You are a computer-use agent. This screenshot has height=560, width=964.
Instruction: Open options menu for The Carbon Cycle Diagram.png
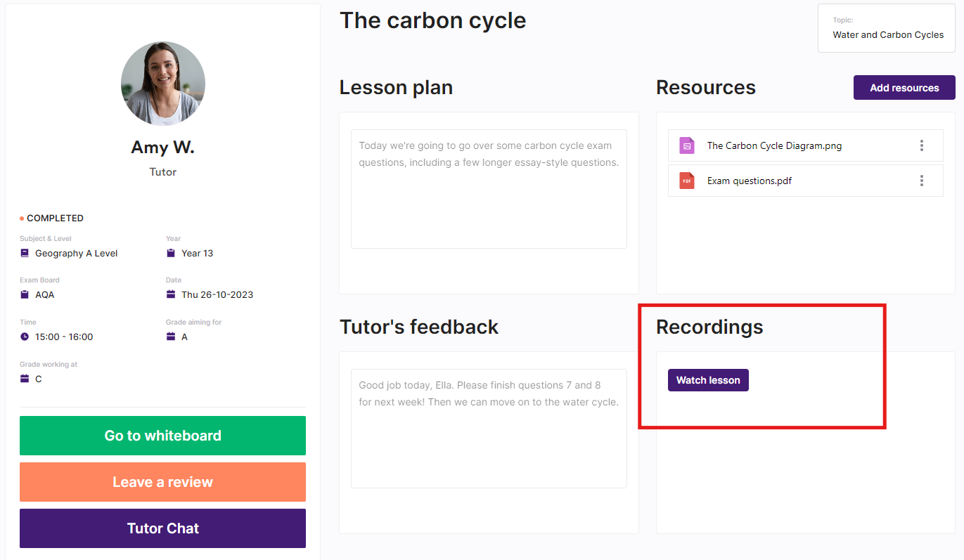pyautogui.click(x=921, y=145)
